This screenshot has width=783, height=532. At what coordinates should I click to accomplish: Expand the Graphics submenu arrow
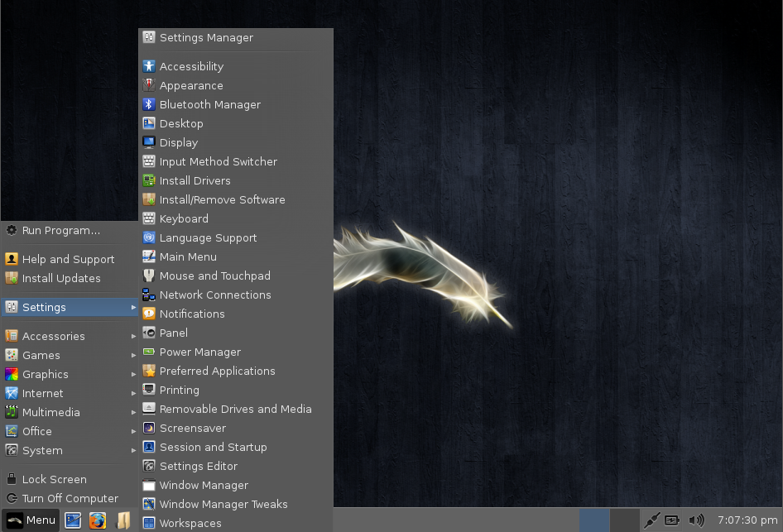click(133, 374)
